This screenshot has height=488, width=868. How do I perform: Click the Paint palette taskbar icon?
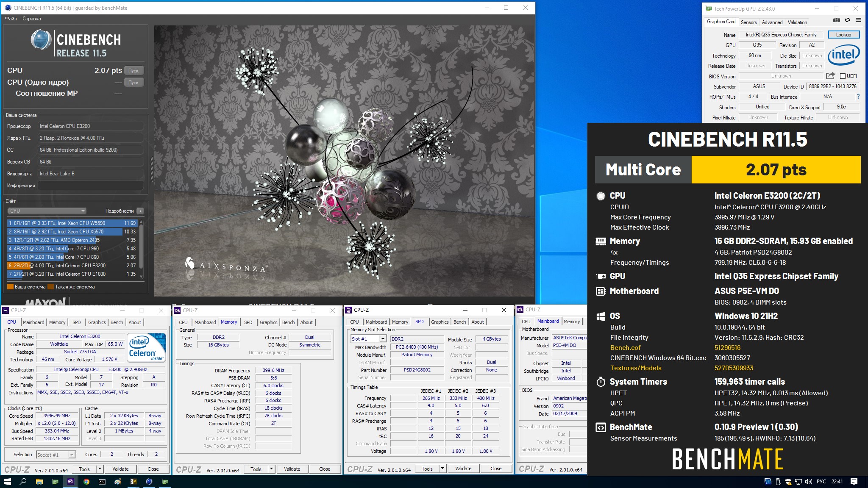click(118, 482)
